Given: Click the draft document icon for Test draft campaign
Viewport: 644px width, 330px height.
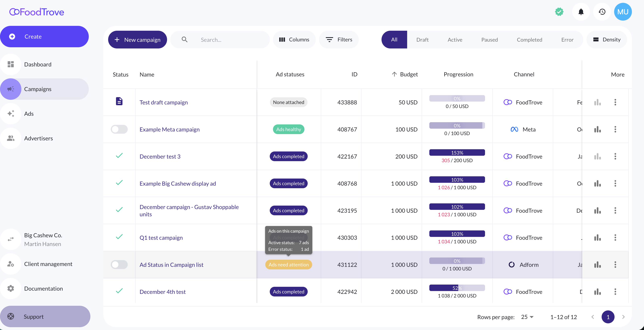Looking at the screenshot, I should point(119,102).
